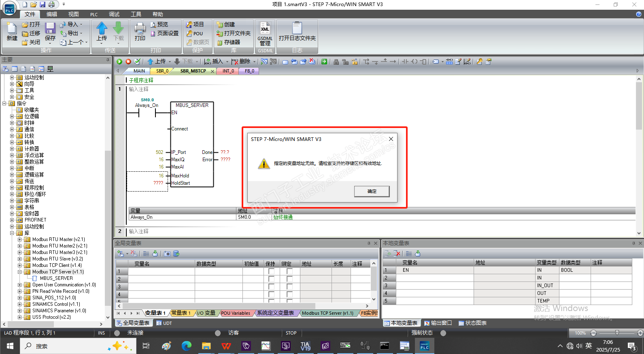
Task: Expand the 通信 tree node
Action: click(x=12, y=129)
